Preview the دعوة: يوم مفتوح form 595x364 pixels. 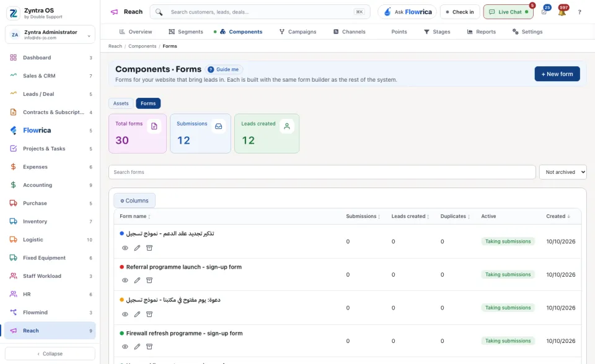tap(125, 314)
